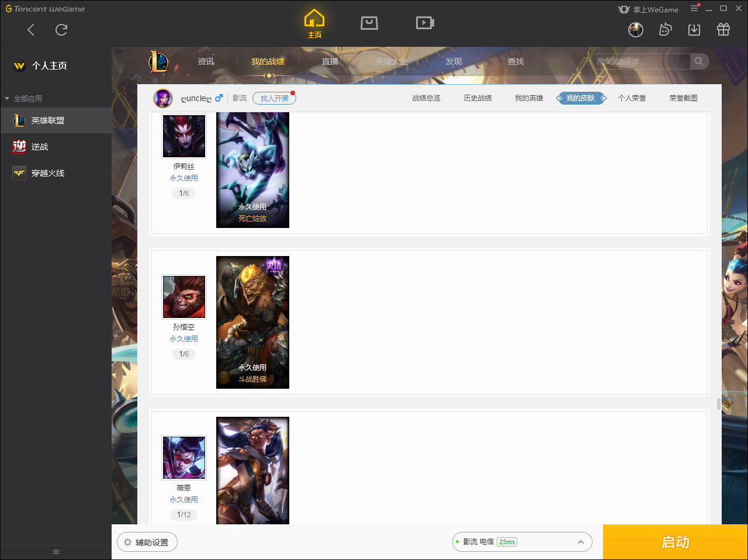
Task: Click the player profile avatar
Action: click(163, 98)
